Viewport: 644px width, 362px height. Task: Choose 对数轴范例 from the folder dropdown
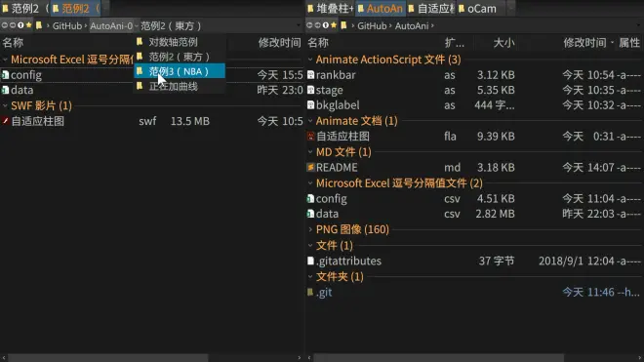coord(180,42)
